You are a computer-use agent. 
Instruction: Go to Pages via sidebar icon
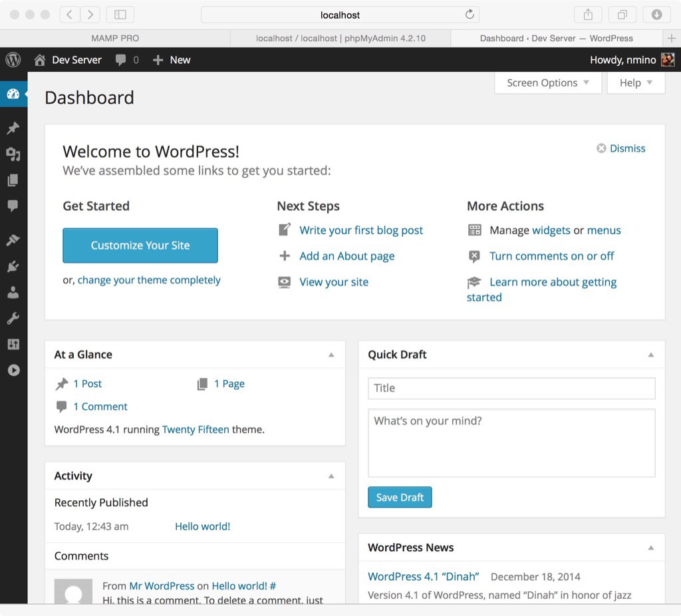[x=13, y=180]
